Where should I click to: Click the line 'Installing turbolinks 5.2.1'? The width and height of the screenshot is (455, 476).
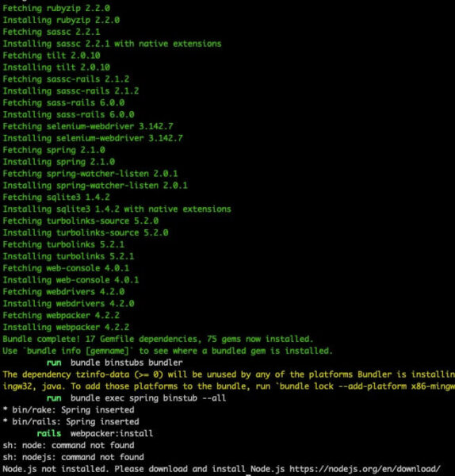(x=68, y=257)
